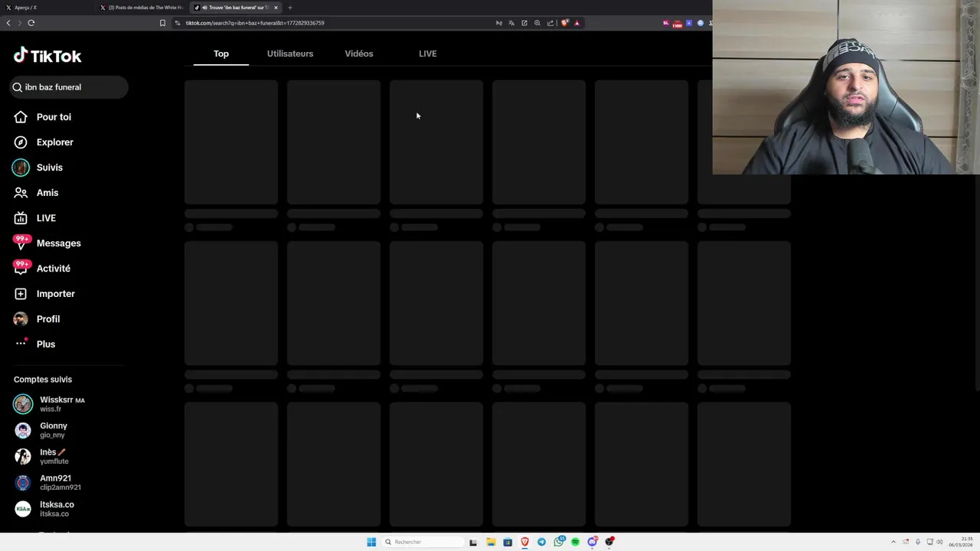Show hidden system tray icons

point(893,542)
